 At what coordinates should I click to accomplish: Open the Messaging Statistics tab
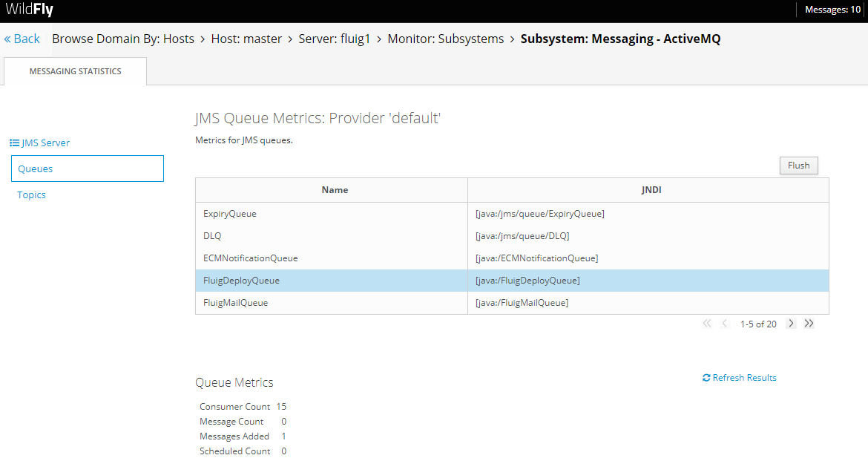[75, 71]
